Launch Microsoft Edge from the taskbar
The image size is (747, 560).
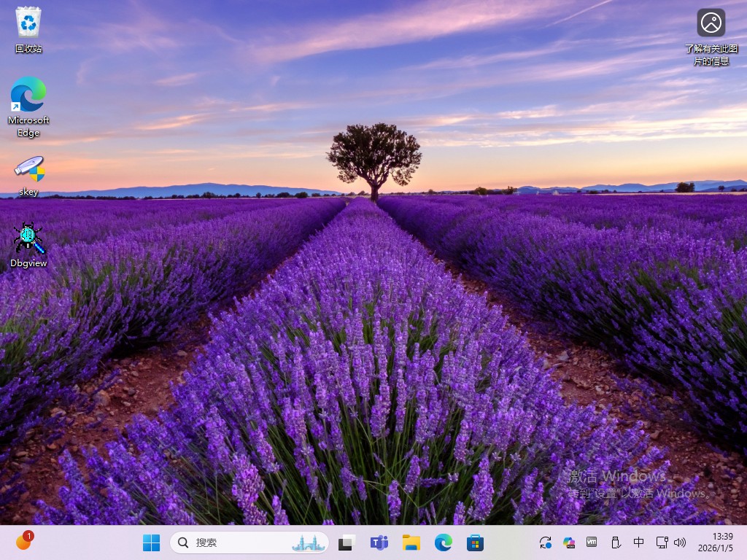coord(444,542)
